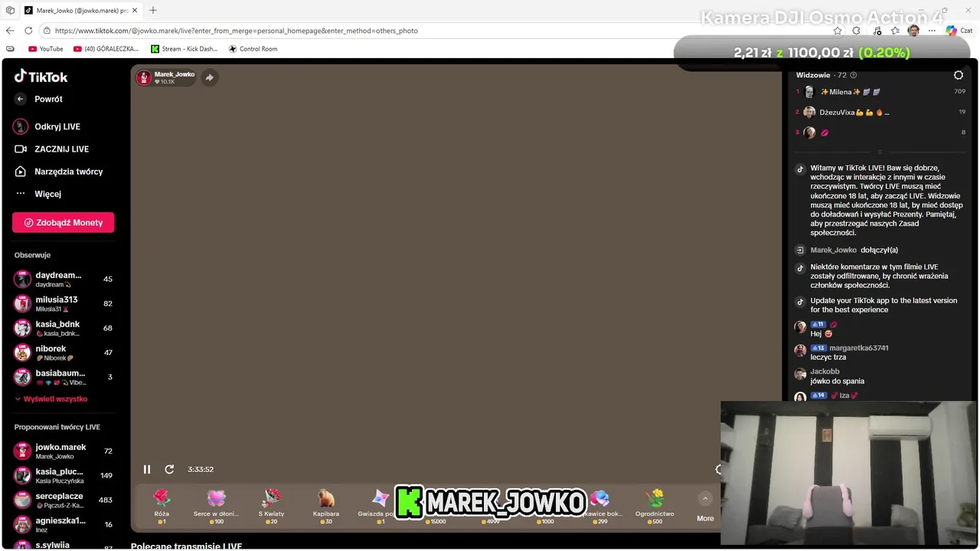This screenshot has height=551, width=980.
Task: Send the Róża gift
Action: pos(162,507)
